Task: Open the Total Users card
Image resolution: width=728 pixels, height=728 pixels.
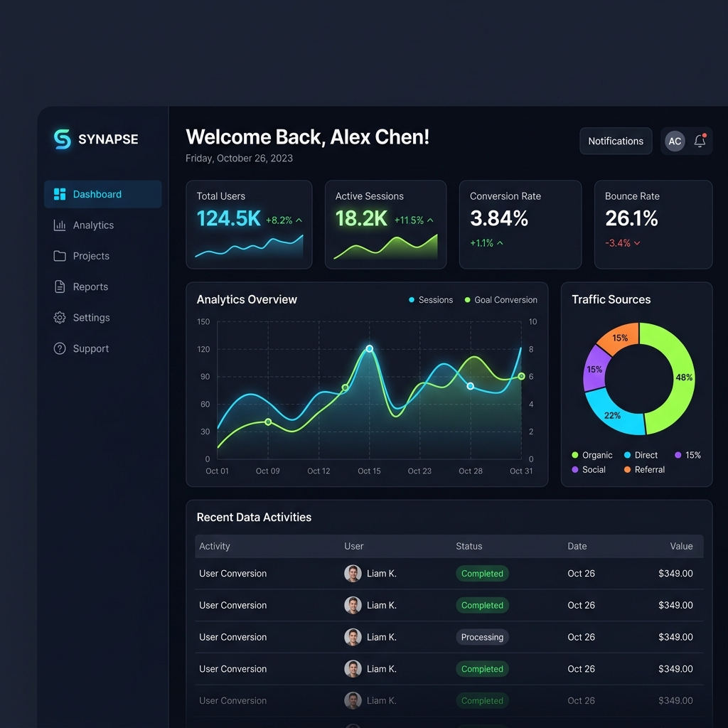Action: (249, 225)
